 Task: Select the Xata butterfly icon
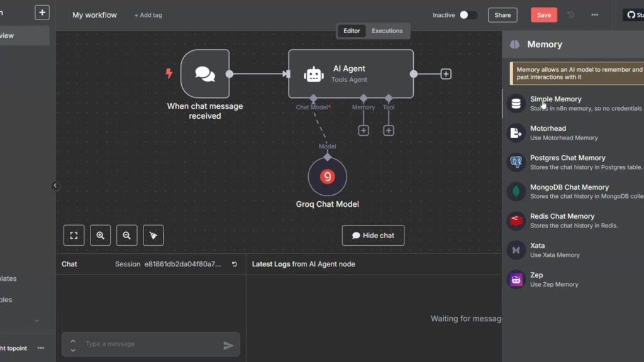(x=516, y=250)
